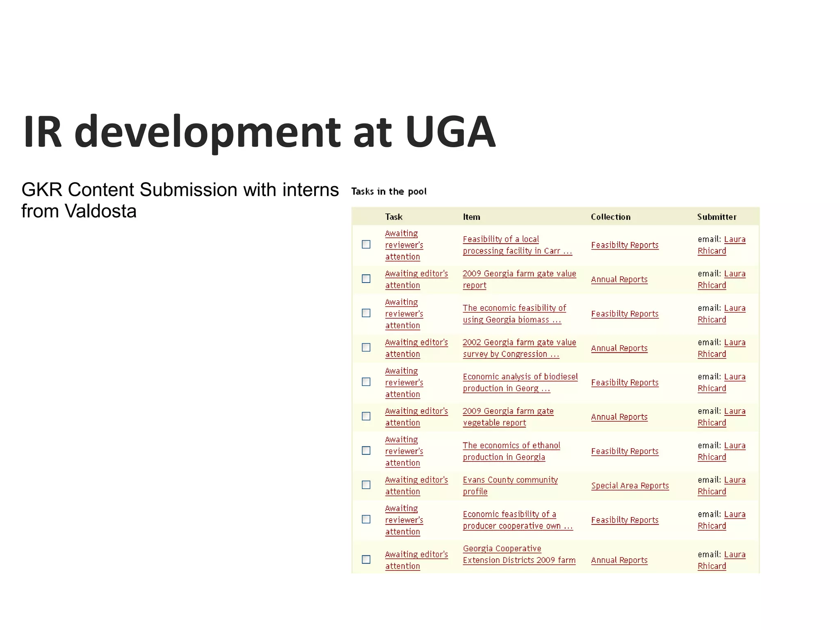The image size is (840, 630).
Task: Open Annual Reports collection for Extension Districts row
Action: tap(619, 560)
